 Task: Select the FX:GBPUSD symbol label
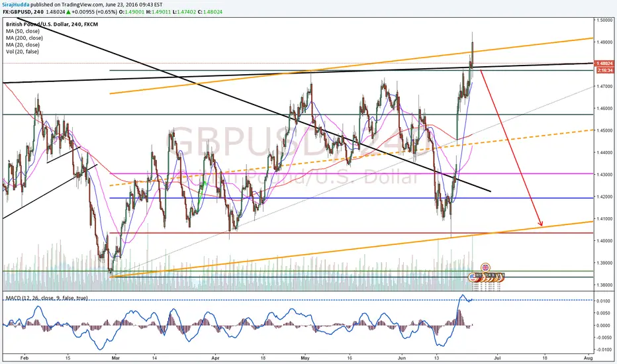tap(17, 12)
